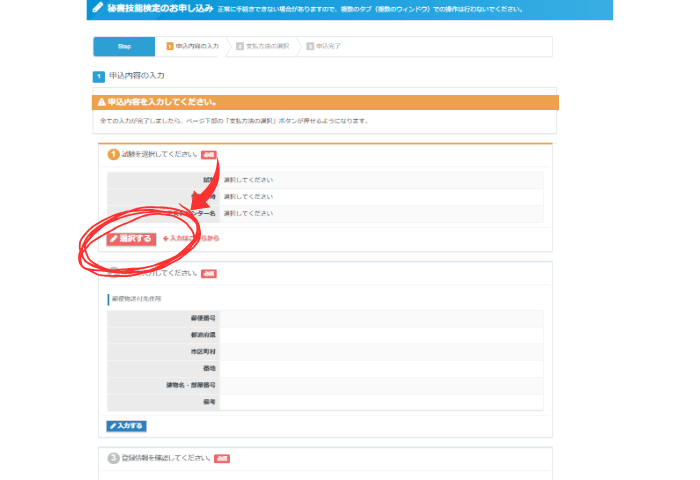Click the blue square number 1 heading icon
Screen dimensions: 700x480
coord(99,76)
